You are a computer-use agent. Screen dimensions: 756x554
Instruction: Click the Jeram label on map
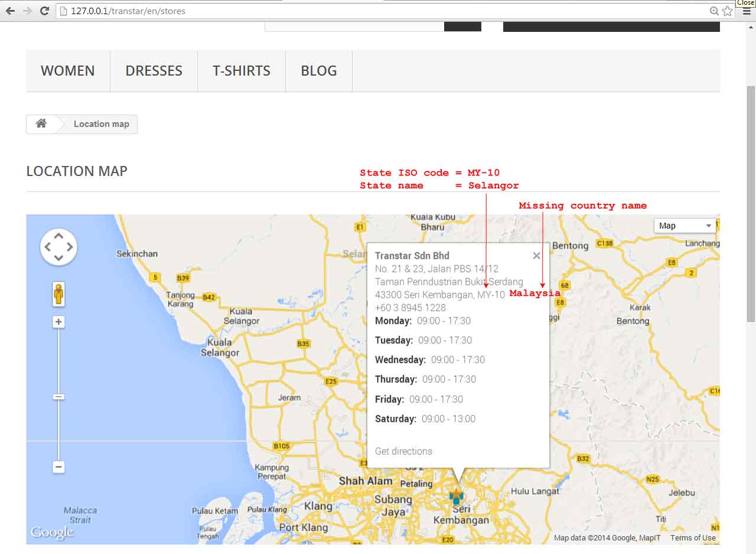pos(289,397)
